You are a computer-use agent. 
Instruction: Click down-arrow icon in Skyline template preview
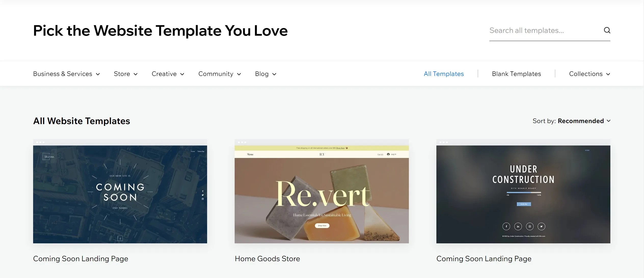pyautogui.click(x=120, y=238)
